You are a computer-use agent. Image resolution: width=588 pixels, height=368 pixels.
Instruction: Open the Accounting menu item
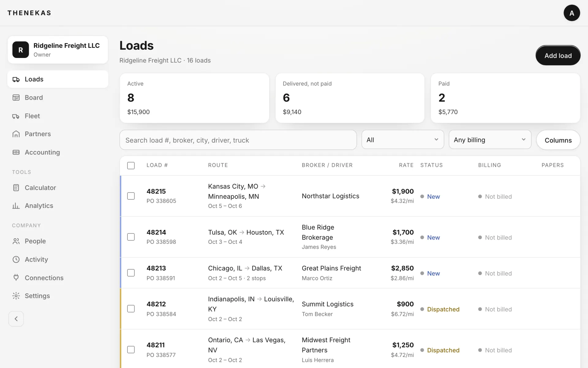coord(58,152)
